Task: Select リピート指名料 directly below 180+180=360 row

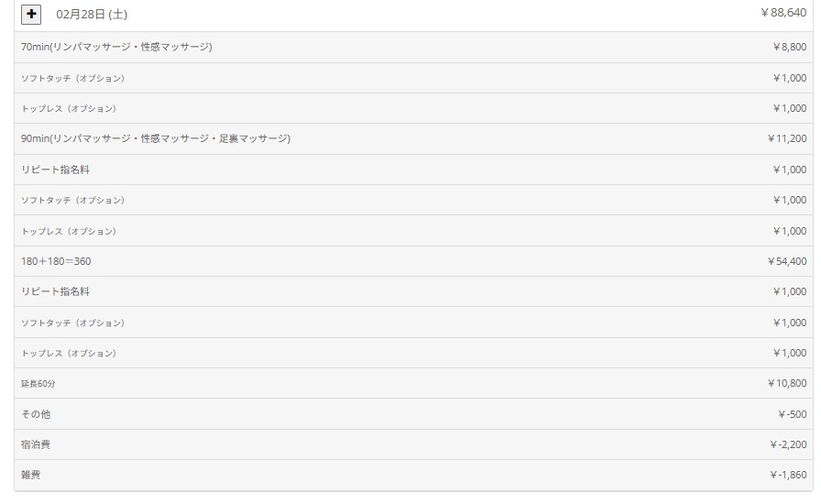Action: tap(54, 291)
